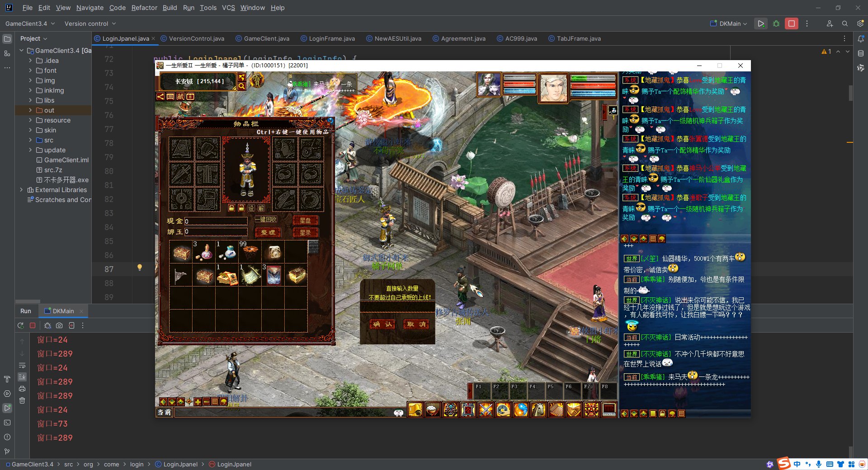Switch to the TabJFrame.java editor tab

coord(575,39)
